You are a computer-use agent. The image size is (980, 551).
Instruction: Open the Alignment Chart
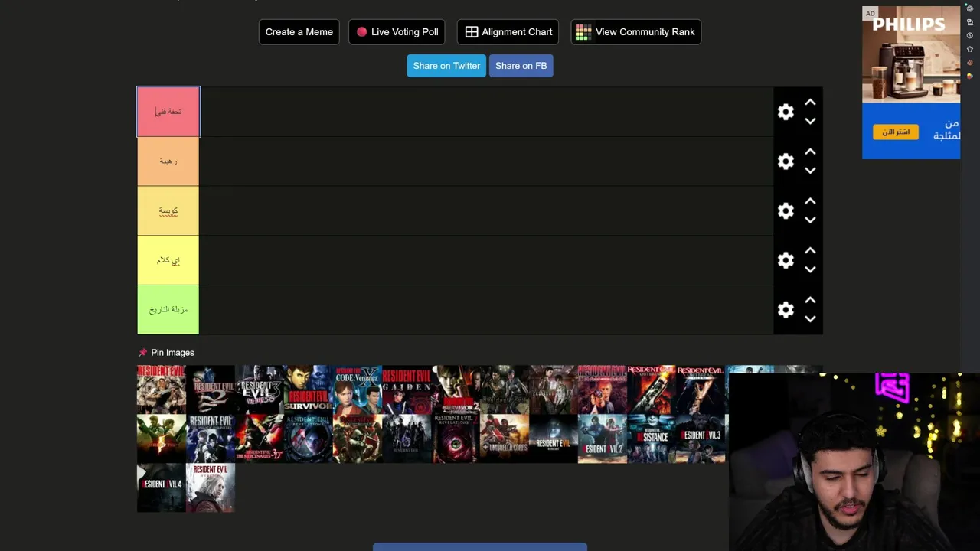[x=508, y=32]
